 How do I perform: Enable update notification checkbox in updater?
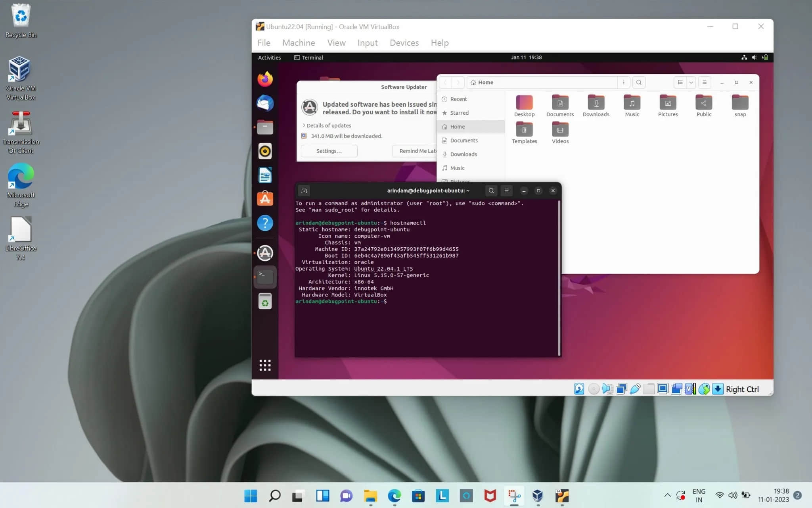point(304,136)
